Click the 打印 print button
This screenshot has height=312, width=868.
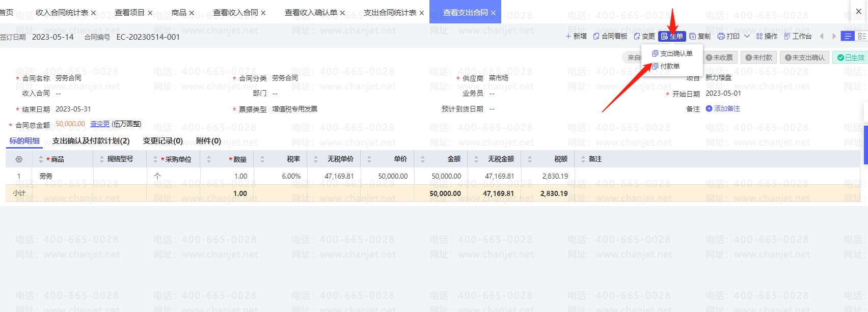tap(728, 36)
